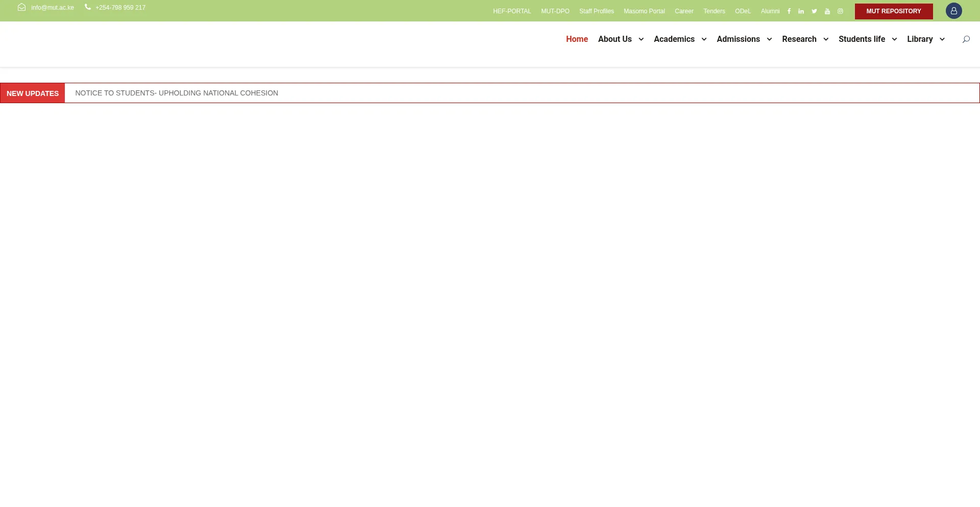Image resolution: width=980 pixels, height=507 pixels.
Task: View the Tenders link
Action: (714, 11)
